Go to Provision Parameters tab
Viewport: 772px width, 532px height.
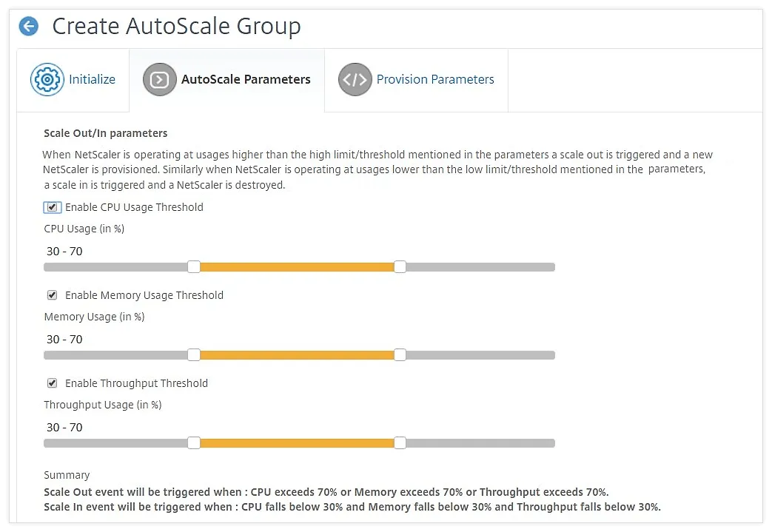pos(417,80)
